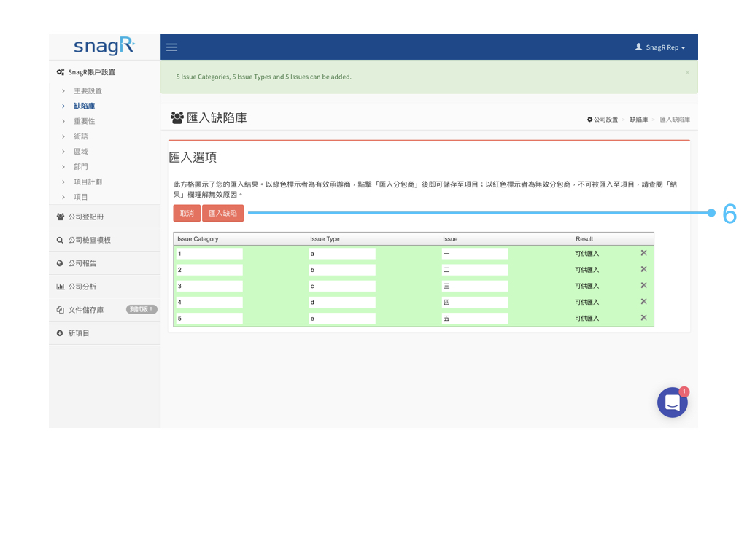Click the 公司登記冊 people icon

click(x=61, y=217)
